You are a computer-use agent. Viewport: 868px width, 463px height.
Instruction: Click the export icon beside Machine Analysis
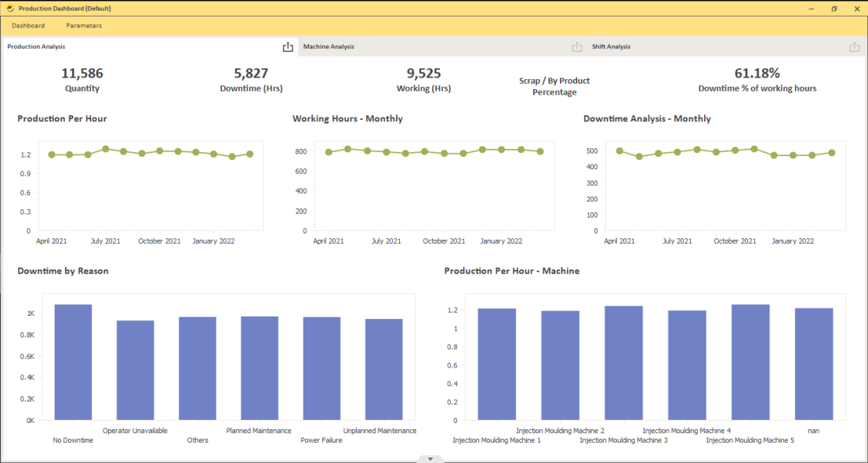tap(578, 46)
